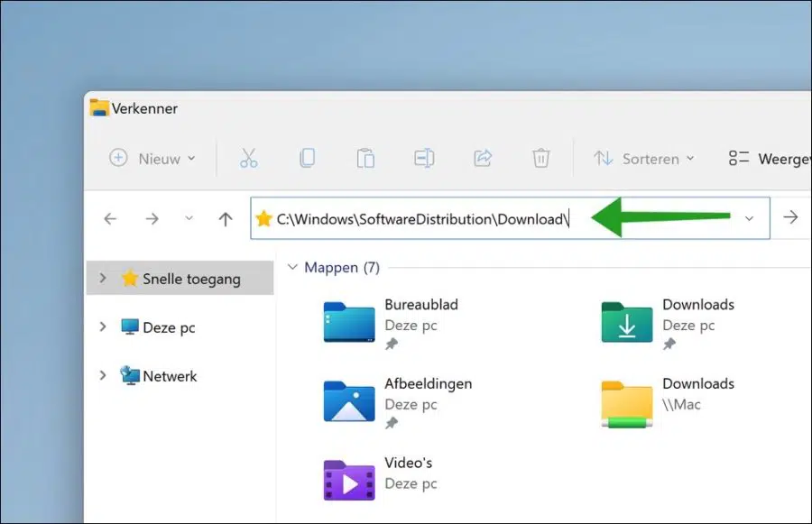Screen dimensions: 812x524
Task: Click the Netwerk icon in sidebar
Action: (x=129, y=375)
